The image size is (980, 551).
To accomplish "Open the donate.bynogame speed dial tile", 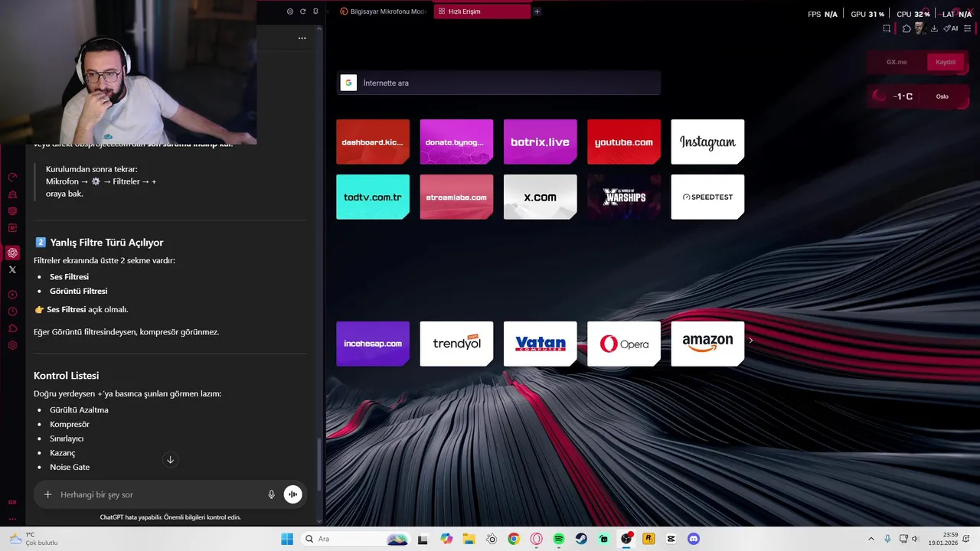I will click(x=456, y=142).
